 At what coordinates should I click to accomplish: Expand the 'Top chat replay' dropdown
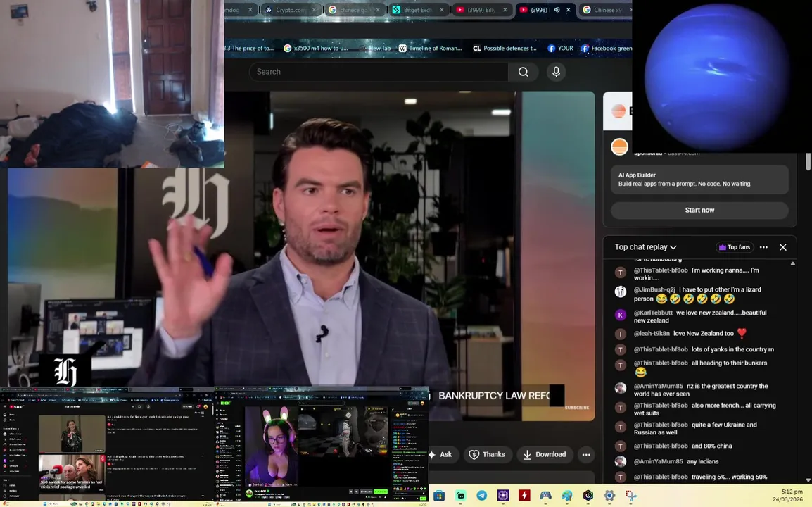coord(646,247)
